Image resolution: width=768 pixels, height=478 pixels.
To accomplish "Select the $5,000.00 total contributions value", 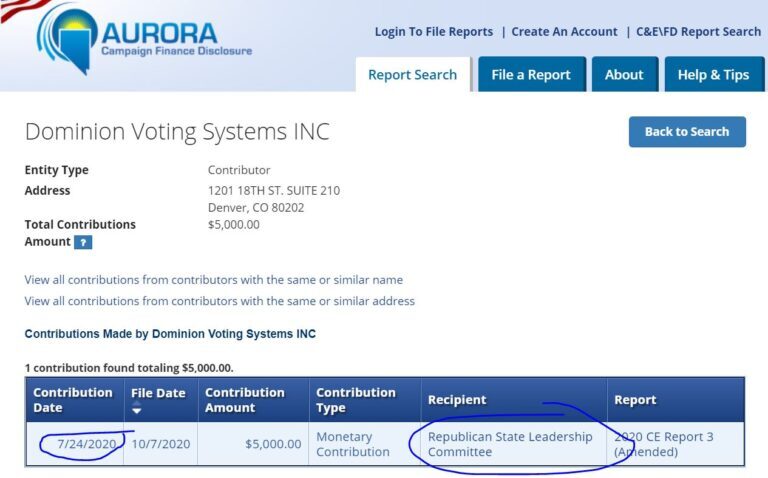I will pos(234,225).
